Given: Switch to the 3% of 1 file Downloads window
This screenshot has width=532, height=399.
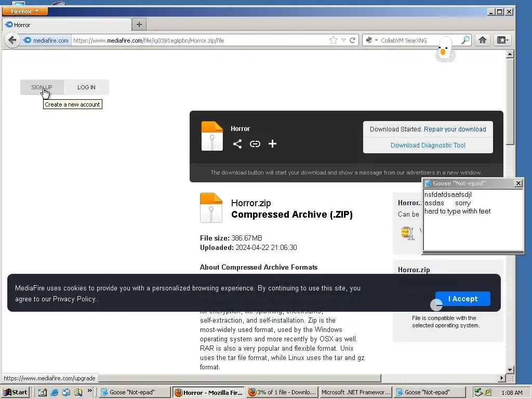Looking at the screenshot, I should (x=282, y=392).
